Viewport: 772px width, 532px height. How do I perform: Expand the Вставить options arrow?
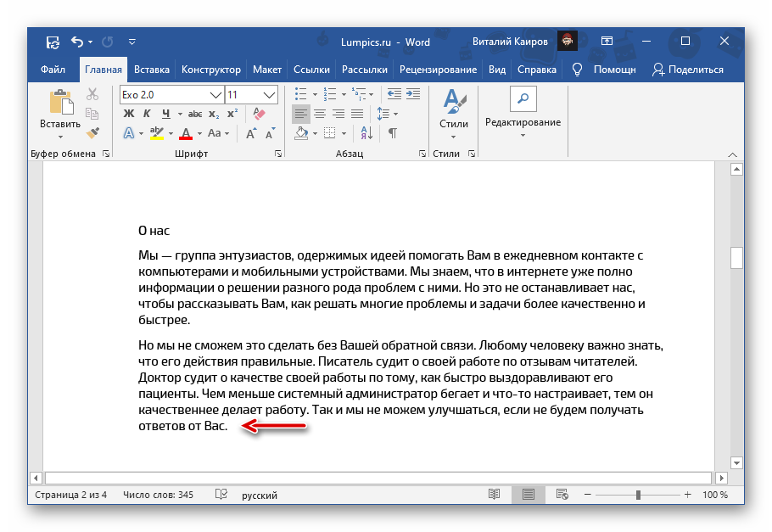[60, 137]
